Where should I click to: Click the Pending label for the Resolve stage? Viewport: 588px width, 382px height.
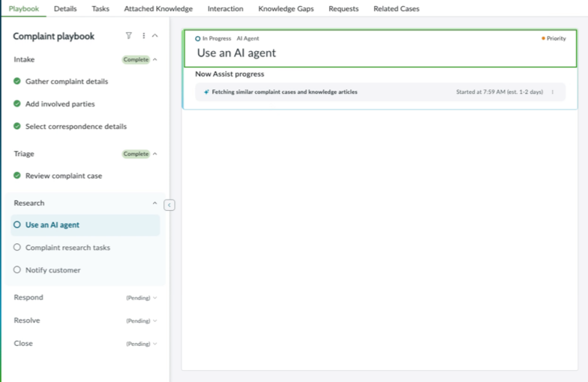[138, 321]
